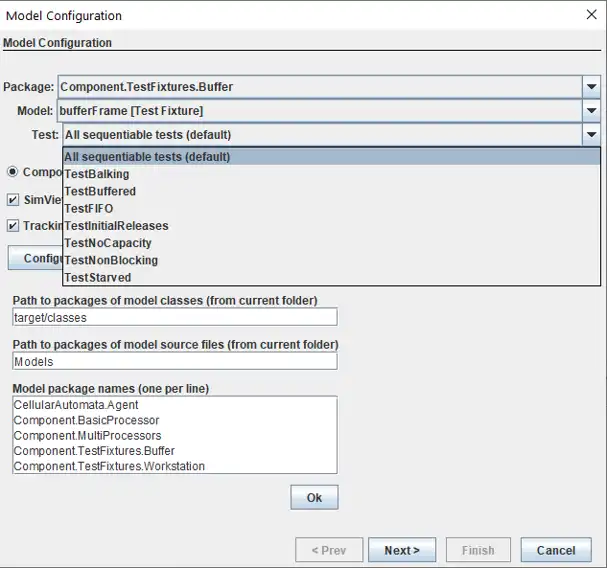The height and width of the screenshot is (568, 607).
Task: Close the Model Configuration dialog
Action: 591,15
